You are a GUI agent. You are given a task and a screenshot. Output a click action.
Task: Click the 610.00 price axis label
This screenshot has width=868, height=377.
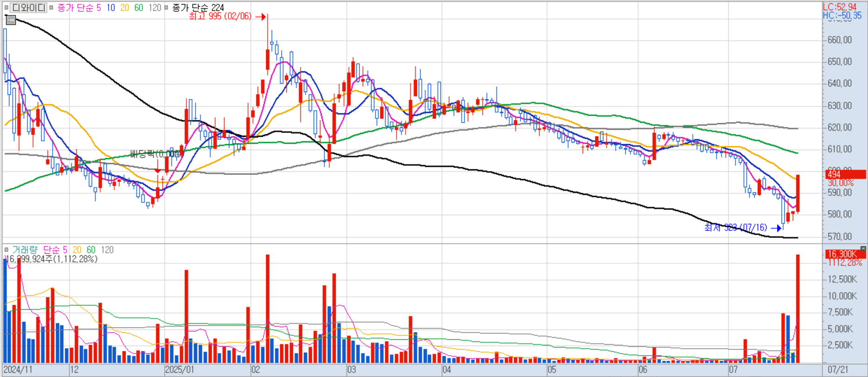coord(840,149)
